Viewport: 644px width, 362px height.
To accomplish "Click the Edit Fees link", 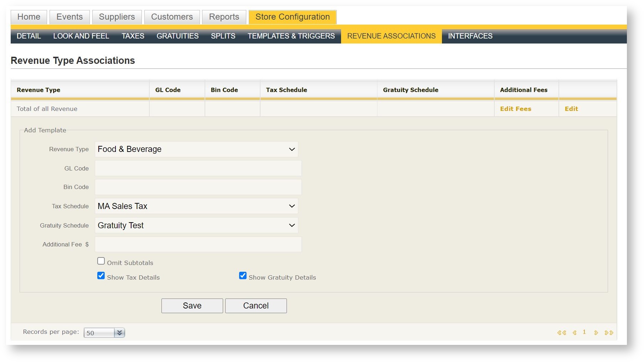I will tap(515, 109).
